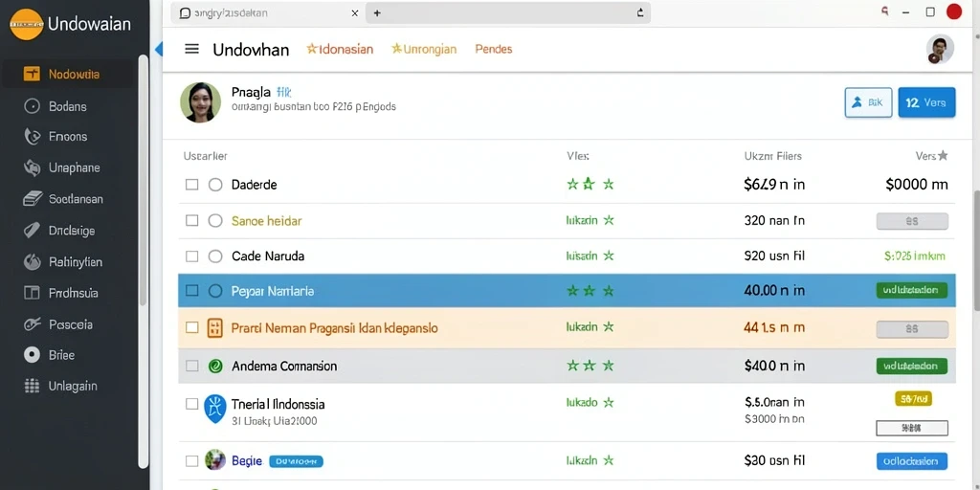Image resolution: width=980 pixels, height=490 pixels.
Task: Click the Cade Naruda name
Action: click(268, 256)
